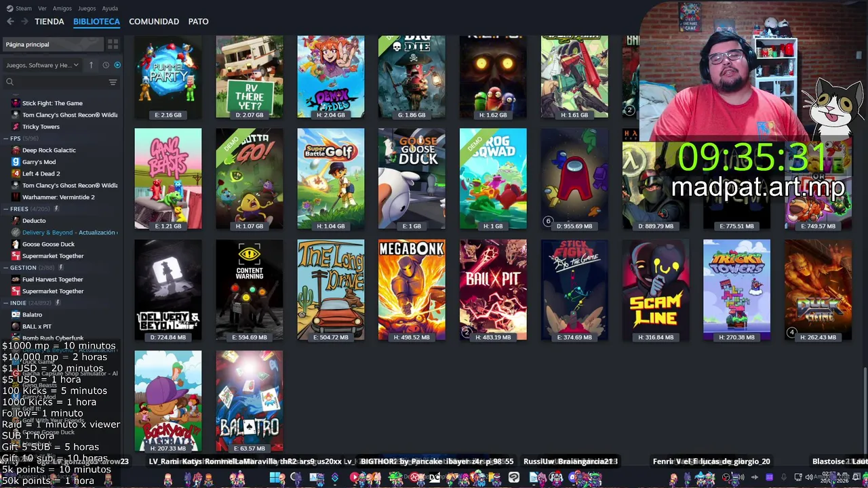Open The Long Drive cover
The image size is (868, 488).
coord(331,290)
